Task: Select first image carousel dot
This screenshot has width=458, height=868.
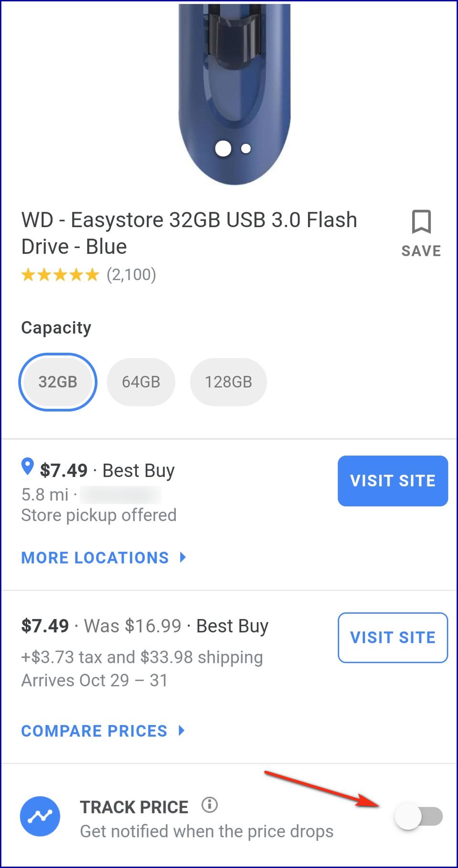Action: (223, 149)
